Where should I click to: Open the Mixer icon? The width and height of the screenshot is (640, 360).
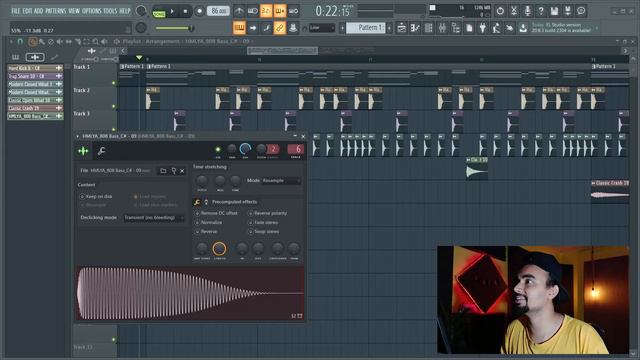point(442,28)
